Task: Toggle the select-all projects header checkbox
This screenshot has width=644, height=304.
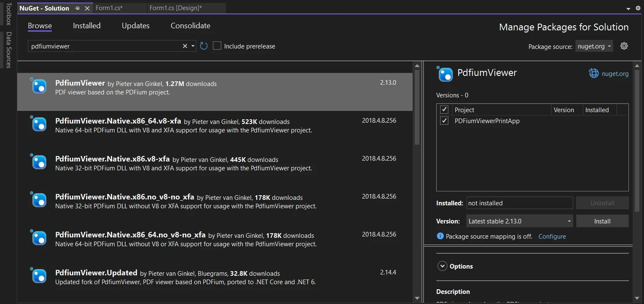Action: [444, 110]
